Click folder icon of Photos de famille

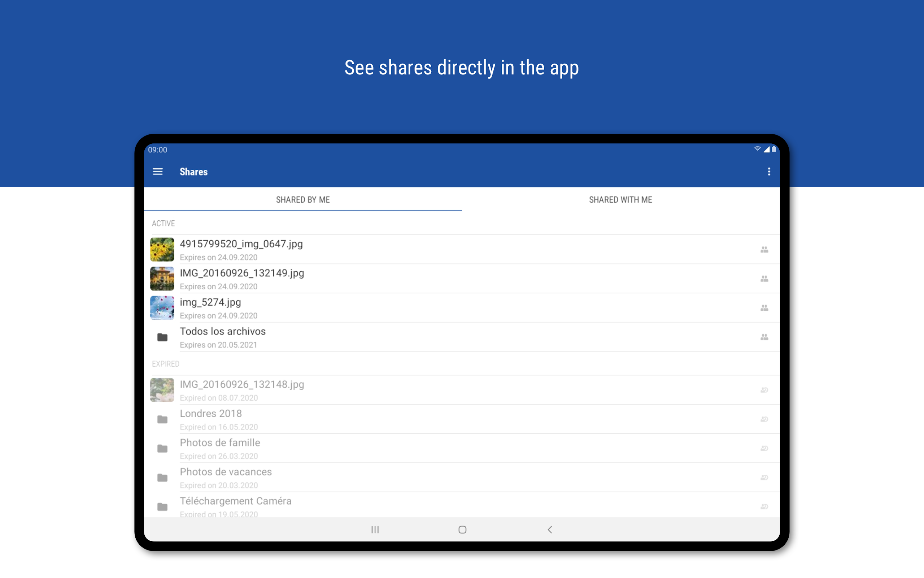click(162, 448)
